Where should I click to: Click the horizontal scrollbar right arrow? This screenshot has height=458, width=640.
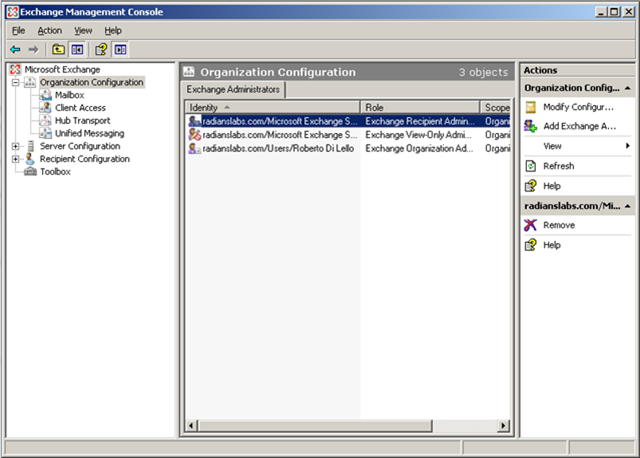[504, 427]
